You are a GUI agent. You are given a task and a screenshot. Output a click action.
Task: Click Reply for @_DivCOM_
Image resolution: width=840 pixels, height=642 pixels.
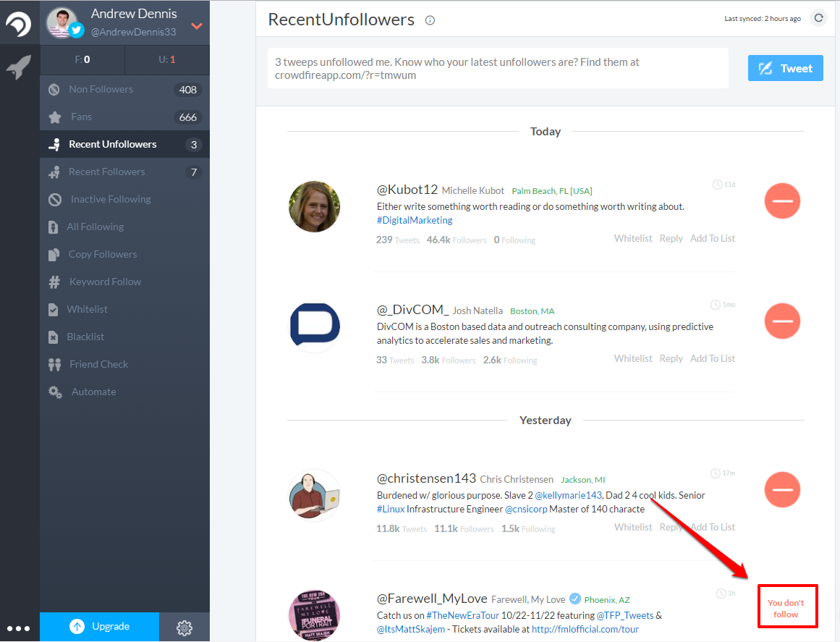[671, 359]
